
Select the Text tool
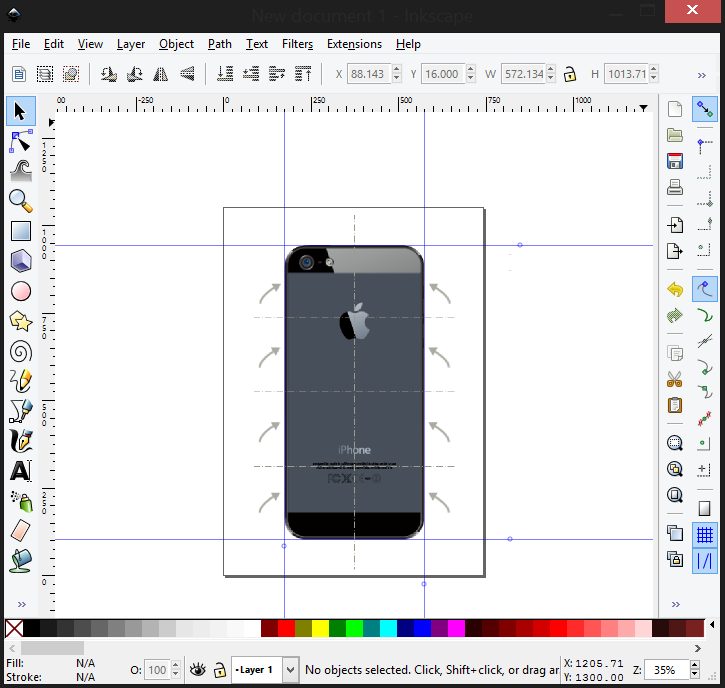(x=20, y=471)
